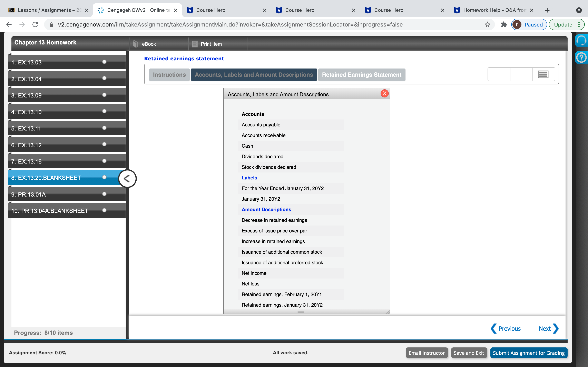Close the Accounts, Labels popup with red X

(384, 94)
